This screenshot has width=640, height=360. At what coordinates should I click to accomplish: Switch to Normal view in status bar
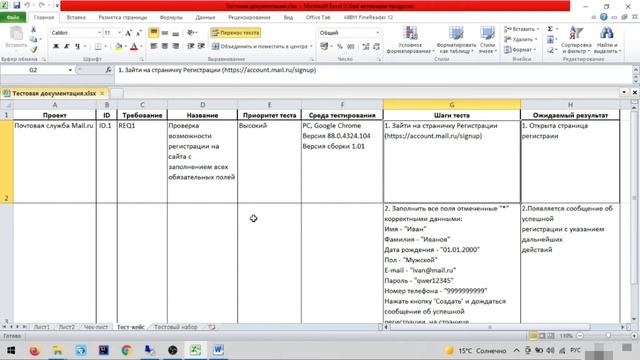point(533,336)
